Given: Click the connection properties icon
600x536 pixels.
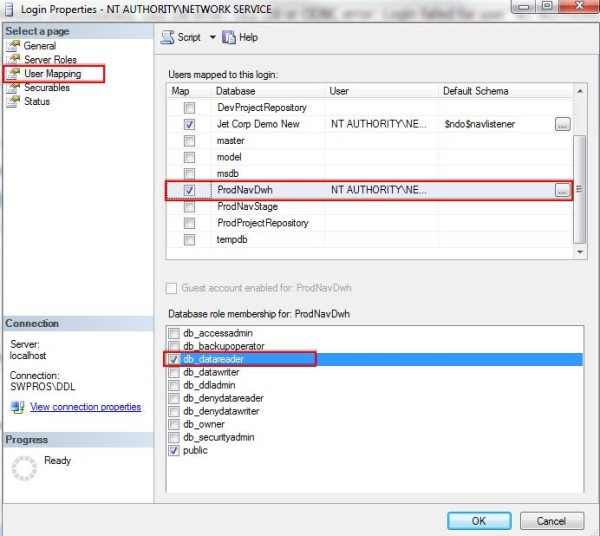Looking at the screenshot, I should 18,407.
